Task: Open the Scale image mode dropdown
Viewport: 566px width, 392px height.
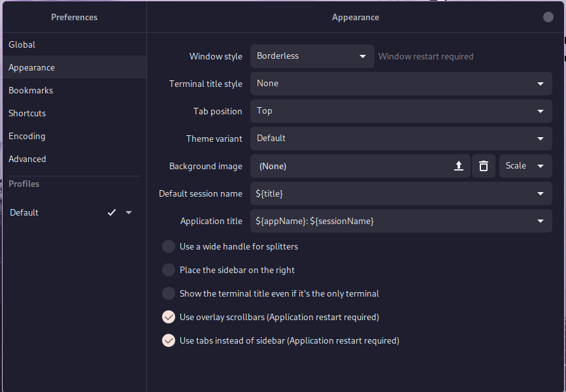Action: (525, 166)
